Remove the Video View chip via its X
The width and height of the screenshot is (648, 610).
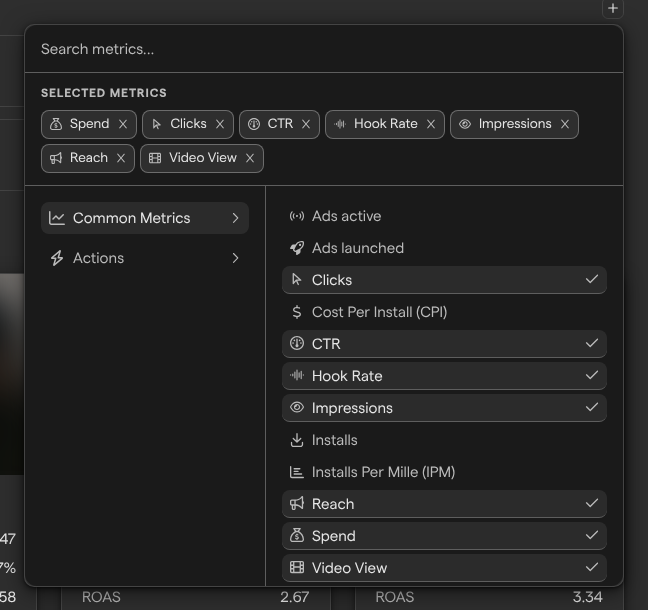pos(250,158)
